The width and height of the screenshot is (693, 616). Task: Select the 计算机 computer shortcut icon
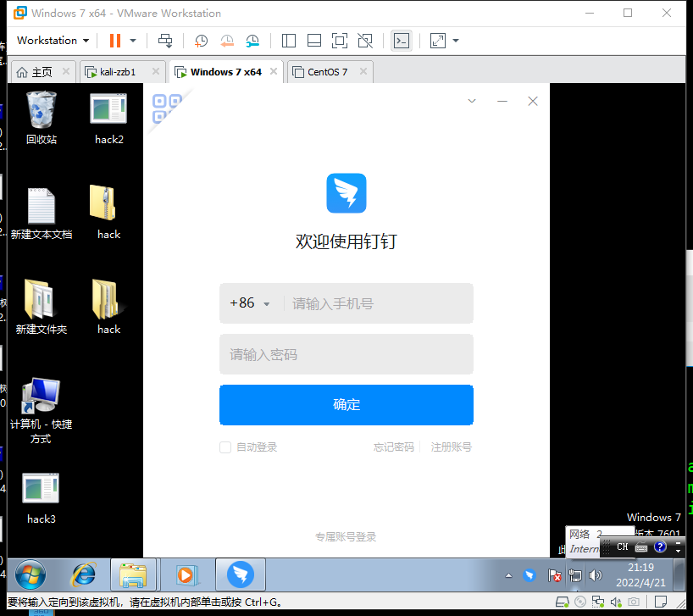click(x=41, y=410)
